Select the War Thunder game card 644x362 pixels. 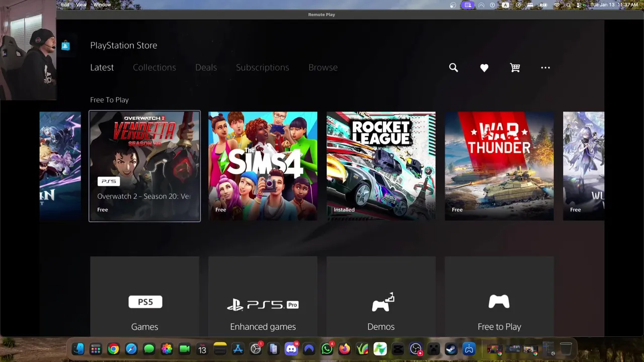499,166
